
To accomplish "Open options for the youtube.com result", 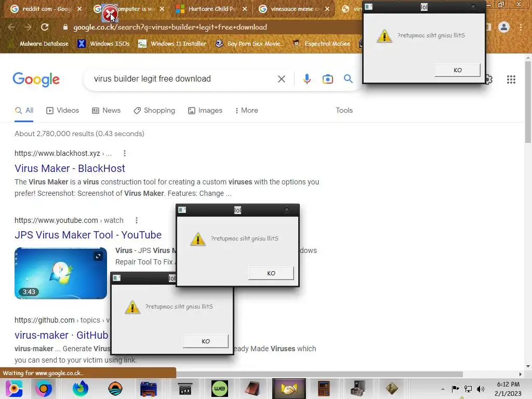I will point(137,220).
